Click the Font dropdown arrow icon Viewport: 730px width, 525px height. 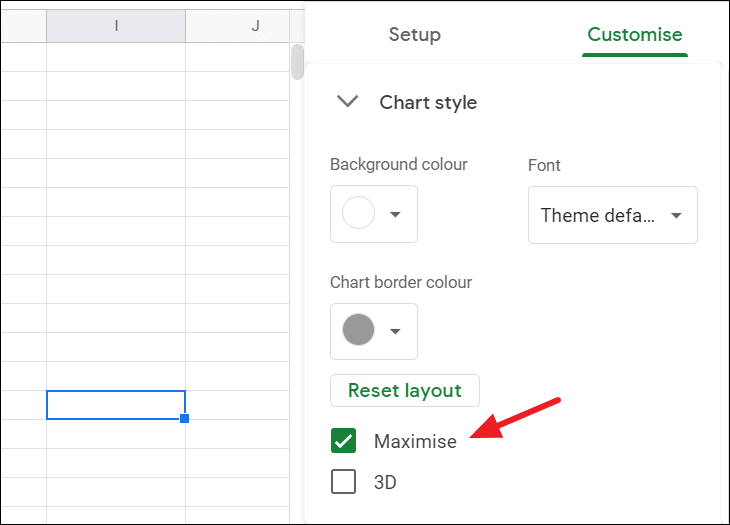pos(677,215)
